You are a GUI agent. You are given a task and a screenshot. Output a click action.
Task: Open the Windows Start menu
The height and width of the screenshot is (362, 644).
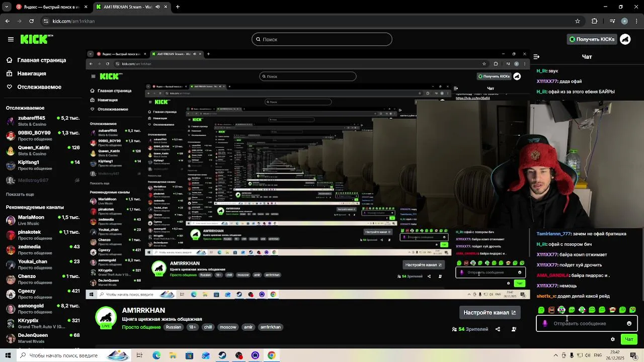click(8, 355)
